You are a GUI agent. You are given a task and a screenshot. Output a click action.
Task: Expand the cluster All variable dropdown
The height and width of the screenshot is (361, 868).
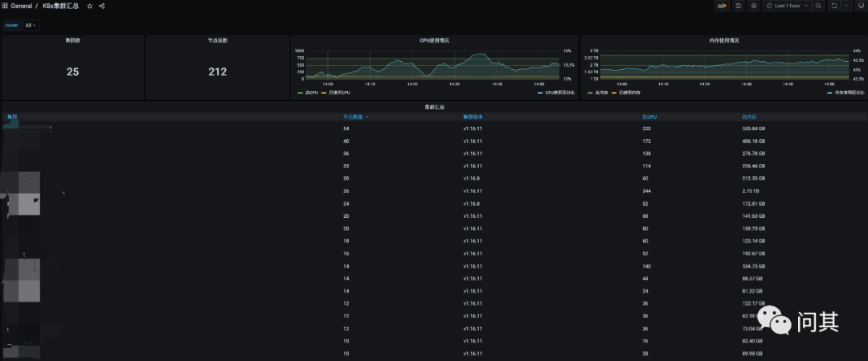point(31,25)
